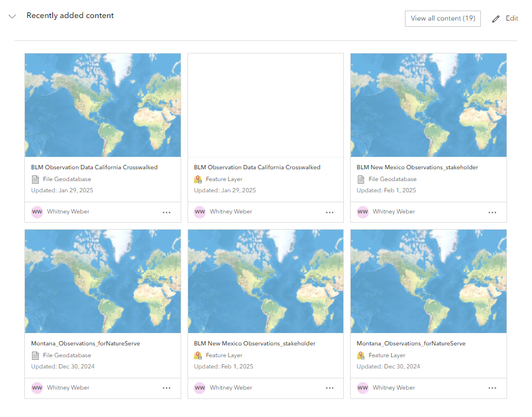532x417 pixels.
Task: Open more options for New Mexico Feature Layer
Action: [330, 388]
